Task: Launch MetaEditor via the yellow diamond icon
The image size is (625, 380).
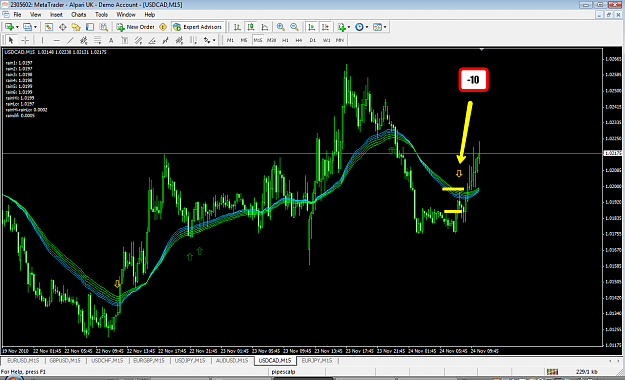Action: click(163, 27)
